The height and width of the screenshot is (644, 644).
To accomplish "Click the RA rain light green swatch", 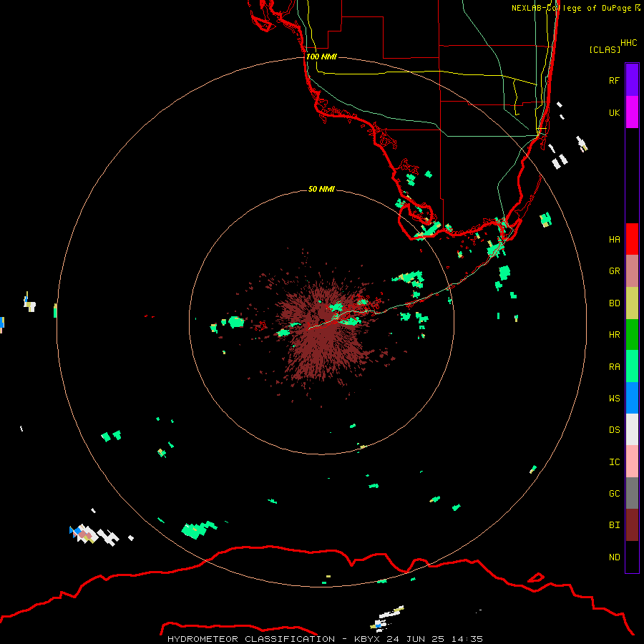I will tap(632, 366).
